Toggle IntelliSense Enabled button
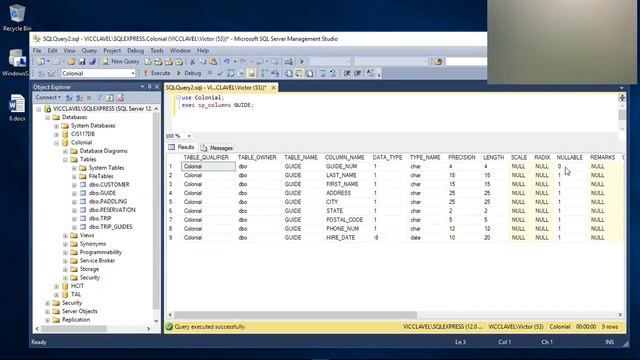The height and width of the screenshot is (360, 640). 252,73
